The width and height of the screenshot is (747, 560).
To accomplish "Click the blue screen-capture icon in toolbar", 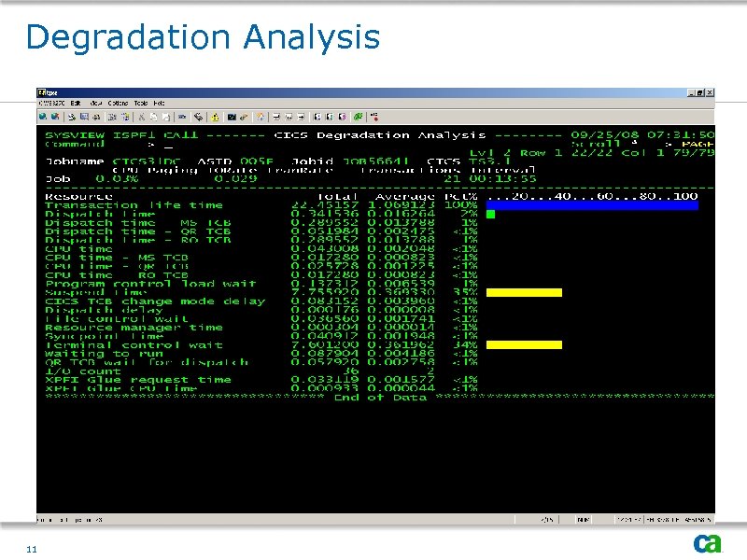I will tap(84, 117).
